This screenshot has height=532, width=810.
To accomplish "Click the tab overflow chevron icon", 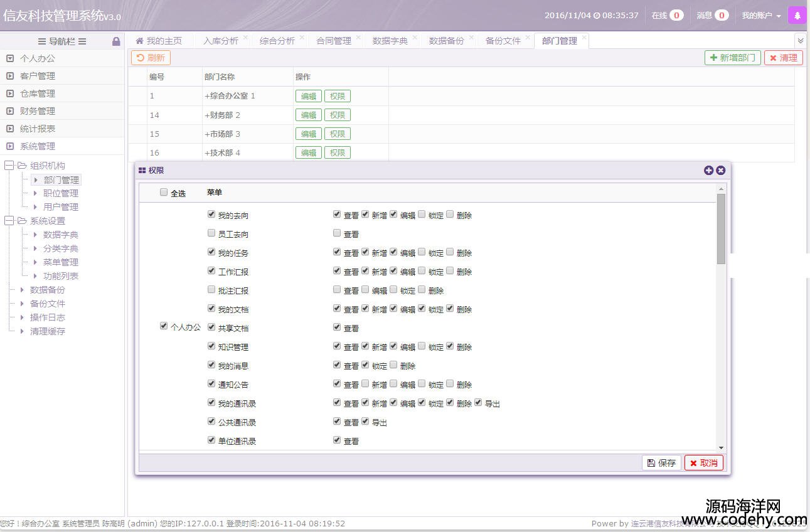I will click(x=800, y=40).
